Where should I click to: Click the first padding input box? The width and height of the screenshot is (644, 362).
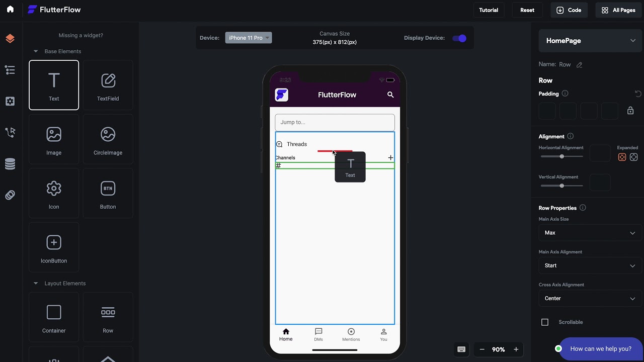pos(547,111)
